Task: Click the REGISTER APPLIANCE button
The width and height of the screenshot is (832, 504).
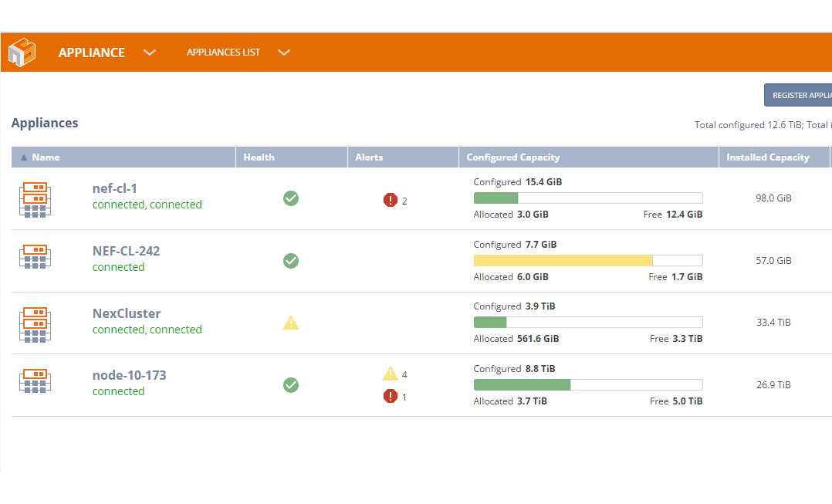Action: pyautogui.click(x=798, y=95)
